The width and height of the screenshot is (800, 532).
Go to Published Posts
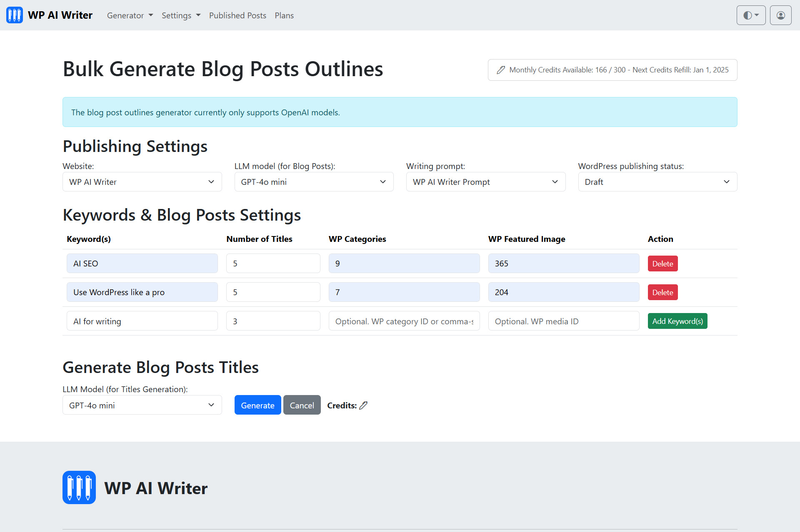tap(237, 15)
